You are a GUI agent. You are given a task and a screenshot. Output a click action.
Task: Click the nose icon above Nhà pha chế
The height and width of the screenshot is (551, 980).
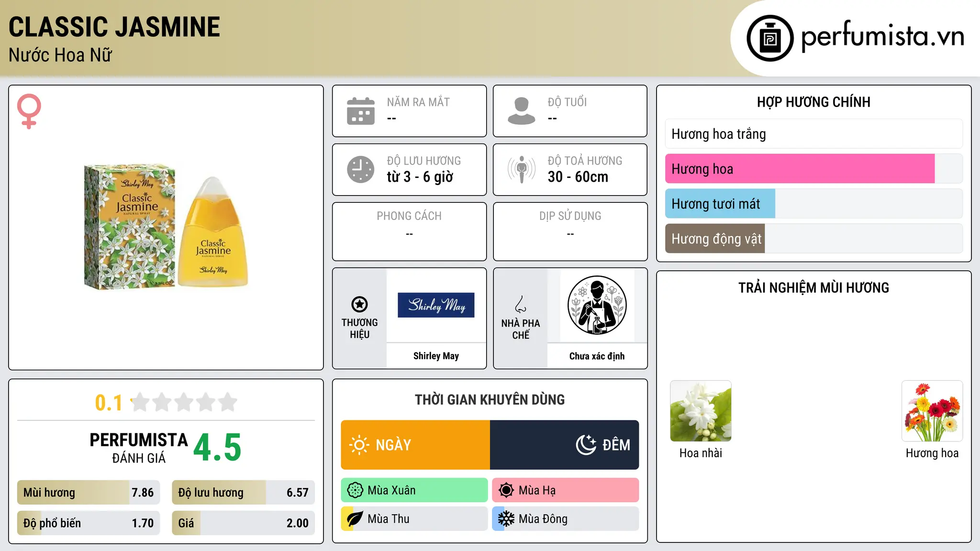pyautogui.click(x=521, y=304)
